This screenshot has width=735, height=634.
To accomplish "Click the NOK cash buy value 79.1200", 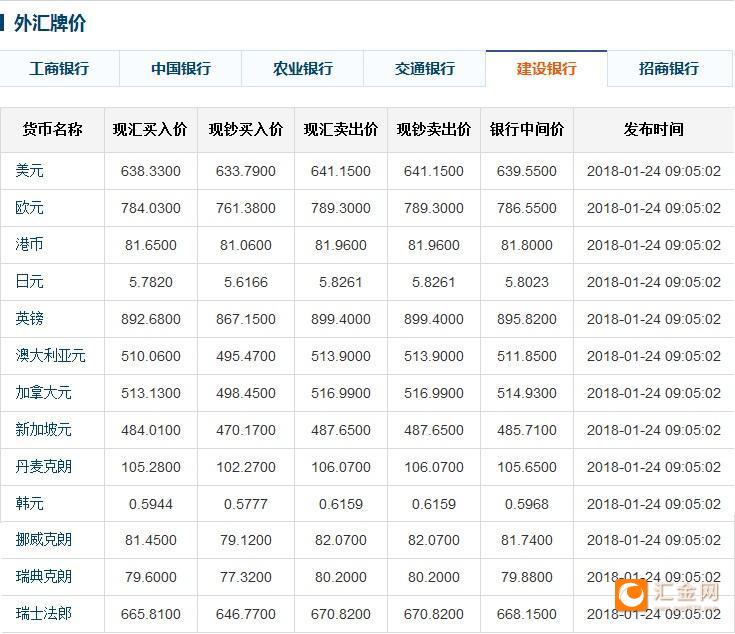I will 246,540.
